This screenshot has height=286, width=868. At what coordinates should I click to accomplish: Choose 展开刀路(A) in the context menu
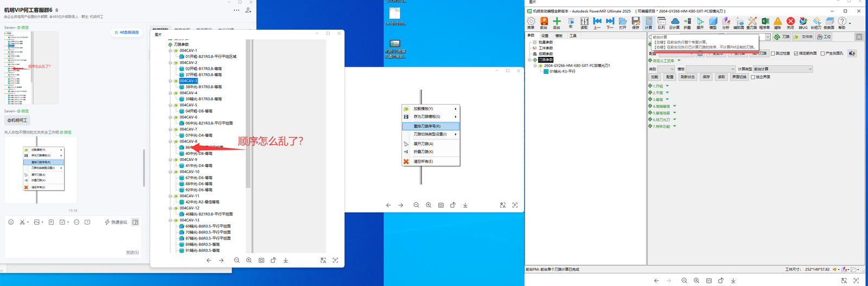(x=431, y=144)
